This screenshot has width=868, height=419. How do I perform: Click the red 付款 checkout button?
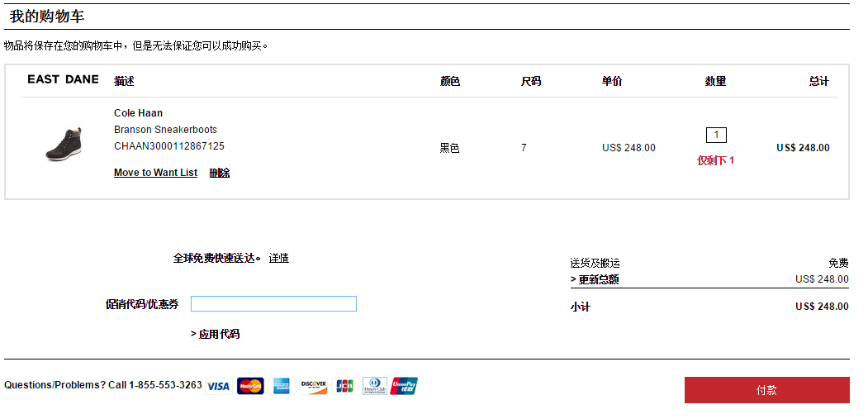766,390
